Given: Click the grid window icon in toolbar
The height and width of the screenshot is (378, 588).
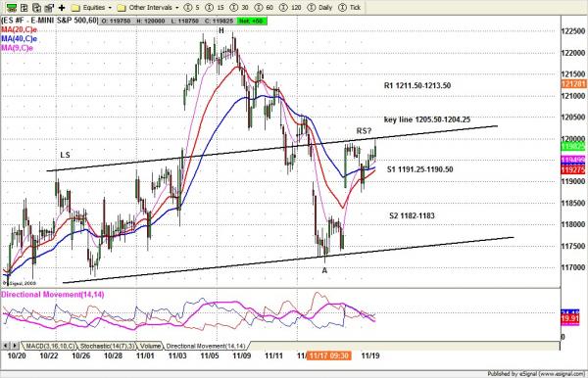Looking at the screenshot, I should pos(24,7).
